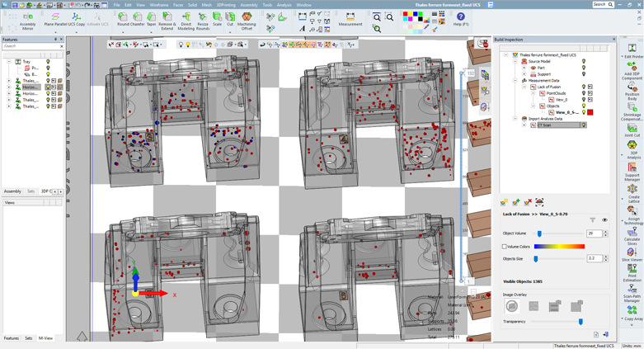Click the Create Lattice icon

click(632, 193)
